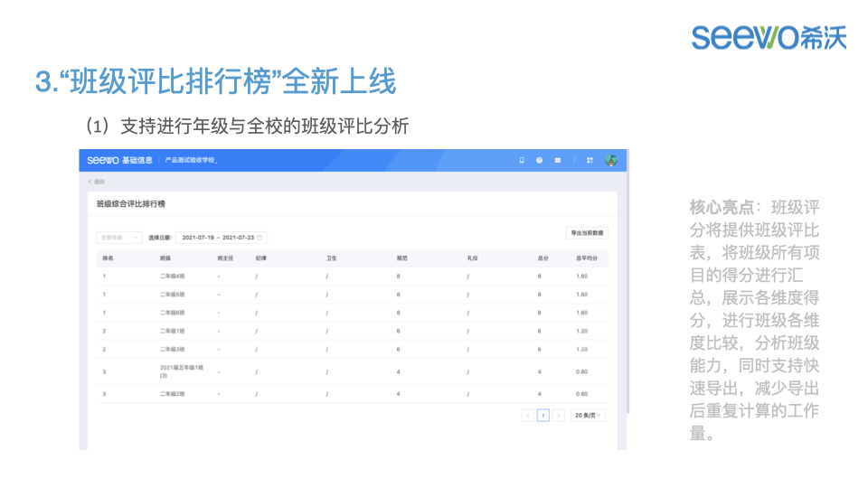Select the 2021届五年级1班 table row
This screenshot has height=488, width=868.
point(353,371)
